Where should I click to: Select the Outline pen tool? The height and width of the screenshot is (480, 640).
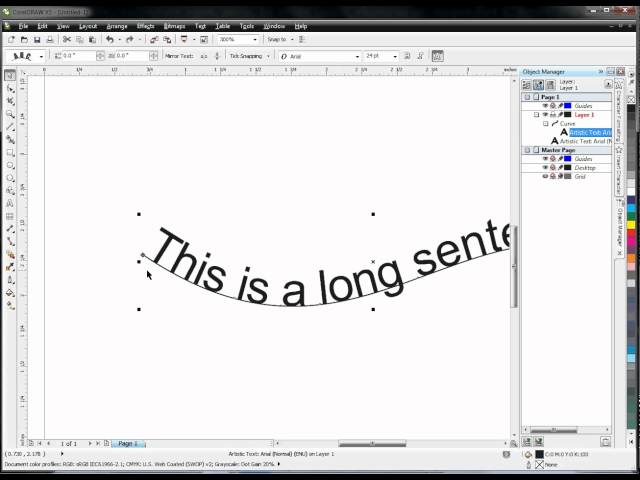[10, 280]
